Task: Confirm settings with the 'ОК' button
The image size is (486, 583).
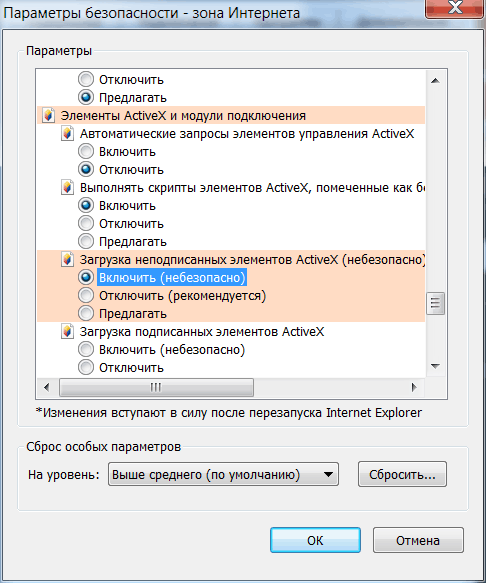Action: [x=315, y=540]
